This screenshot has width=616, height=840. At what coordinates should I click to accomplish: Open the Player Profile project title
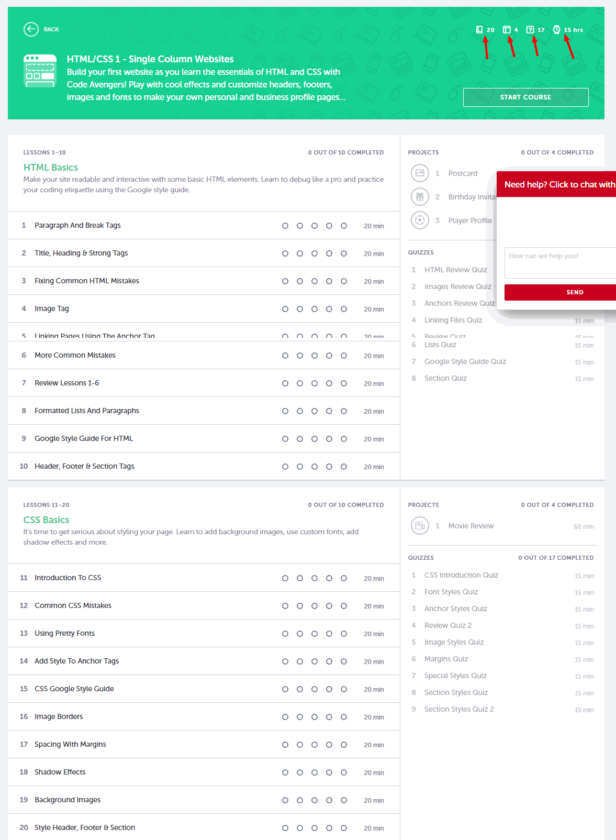pos(470,220)
